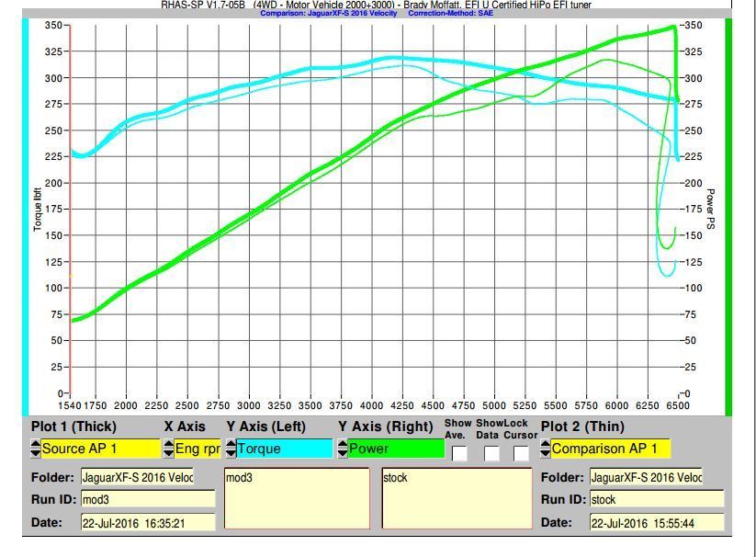Click the Source AP 1 stepper arrows
This screenshot has height=557, width=756.
pyautogui.click(x=36, y=449)
